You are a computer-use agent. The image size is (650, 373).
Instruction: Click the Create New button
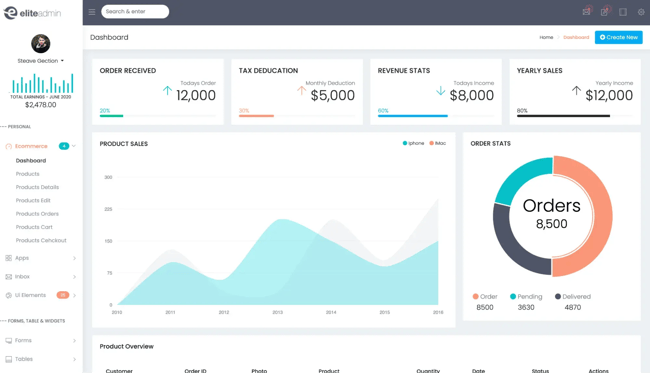[x=618, y=37]
